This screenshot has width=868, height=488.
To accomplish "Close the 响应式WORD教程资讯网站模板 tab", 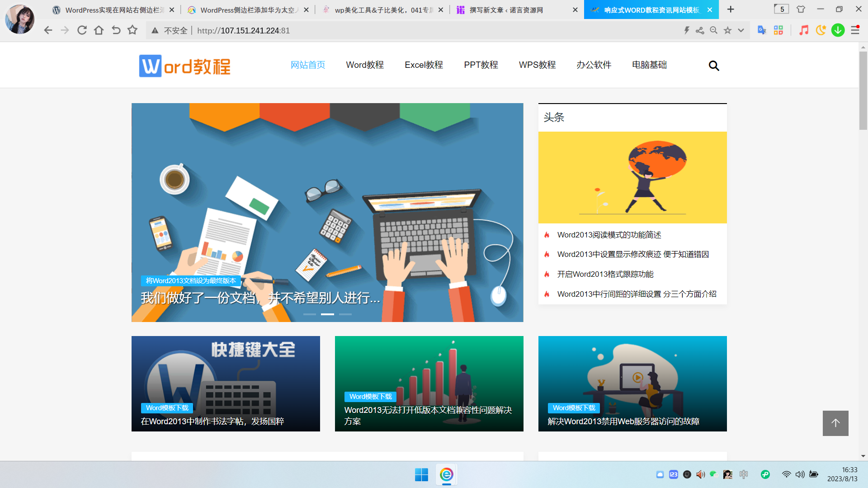I will point(710,9).
